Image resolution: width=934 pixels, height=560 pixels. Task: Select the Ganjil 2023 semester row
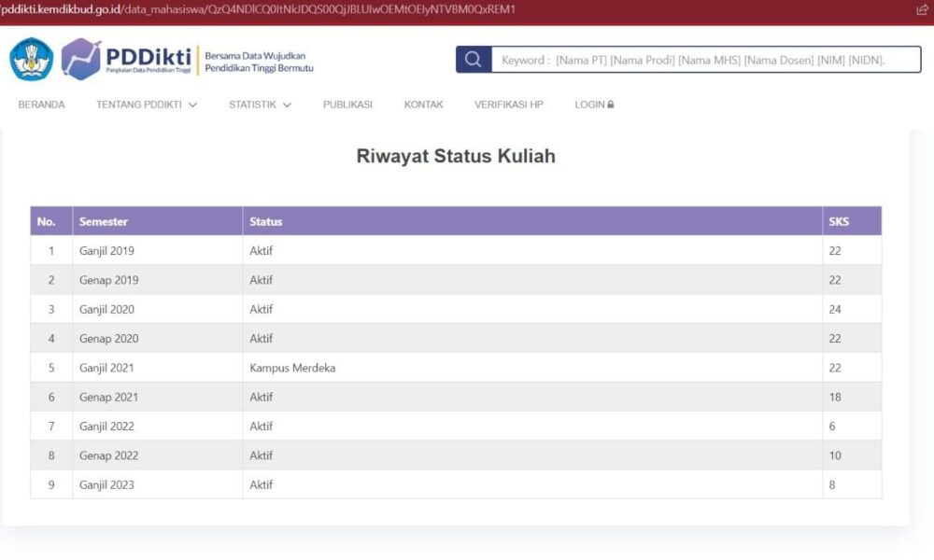click(x=106, y=484)
